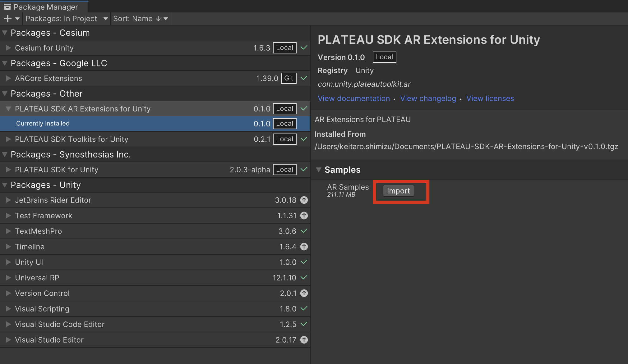
Task: Collapse the Packages - Unity group
Action: tap(5, 185)
